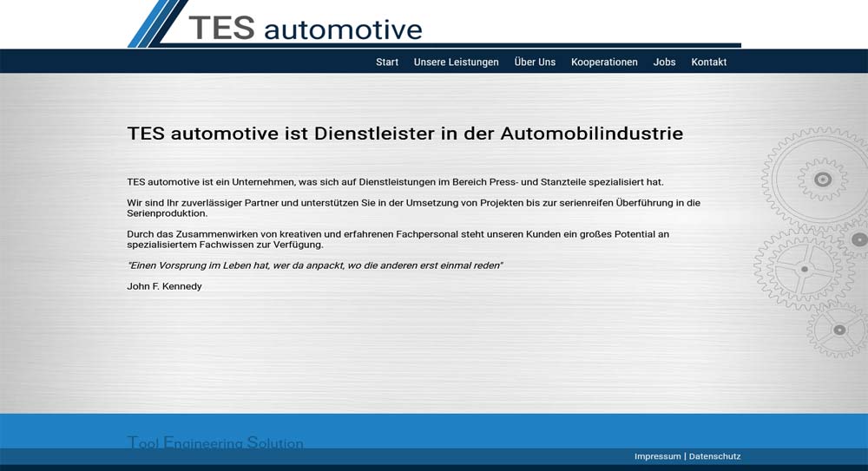Go to the Über Uns page
Screen dimensions: 868x471
pos(535,62)
